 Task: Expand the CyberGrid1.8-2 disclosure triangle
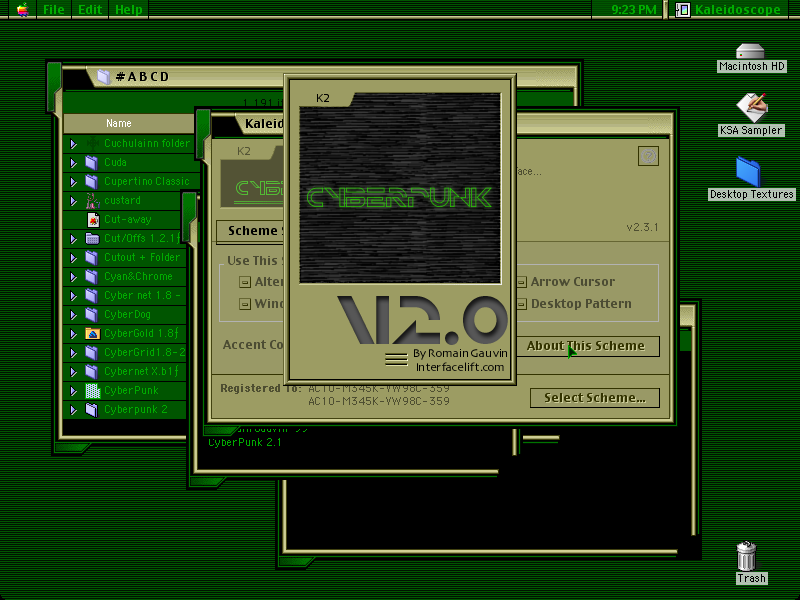[73, 353]
